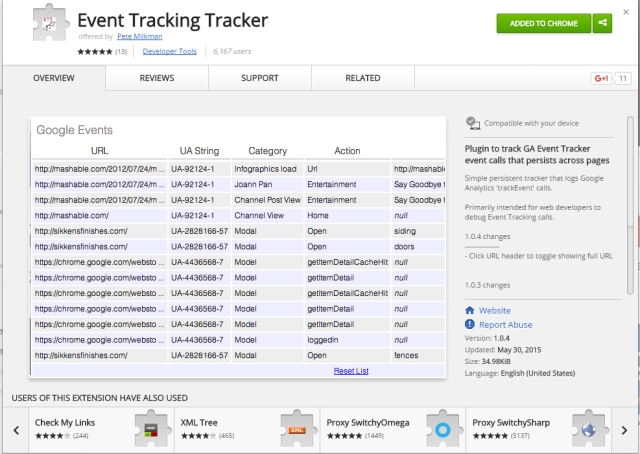Open the Developer Tools category link
This screenshot has width=640, height=454.
[169, 51]
